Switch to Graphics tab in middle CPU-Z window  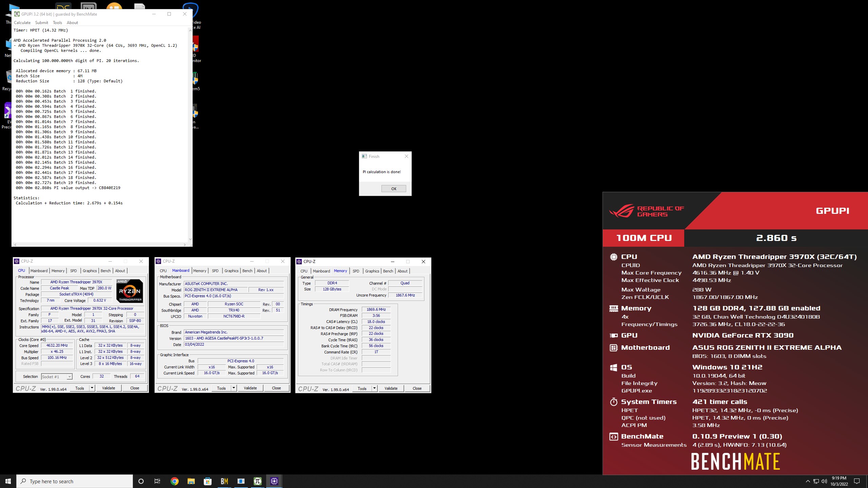coord(231,271)
